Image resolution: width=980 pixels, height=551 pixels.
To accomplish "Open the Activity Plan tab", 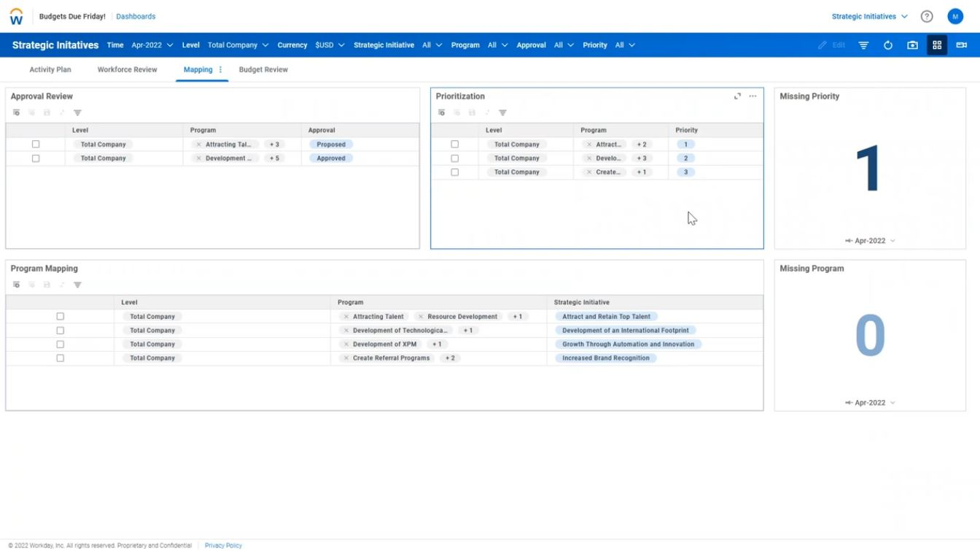I will tap(50, 69).
